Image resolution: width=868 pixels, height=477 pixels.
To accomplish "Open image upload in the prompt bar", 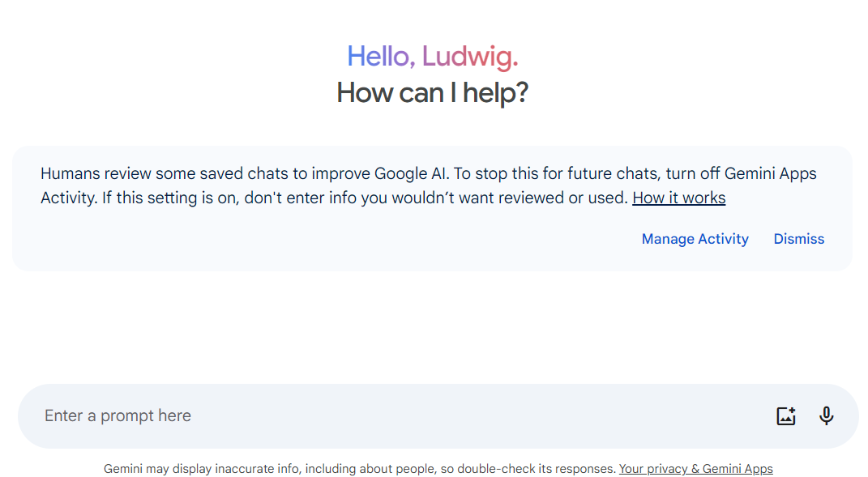I will [785, 415].
